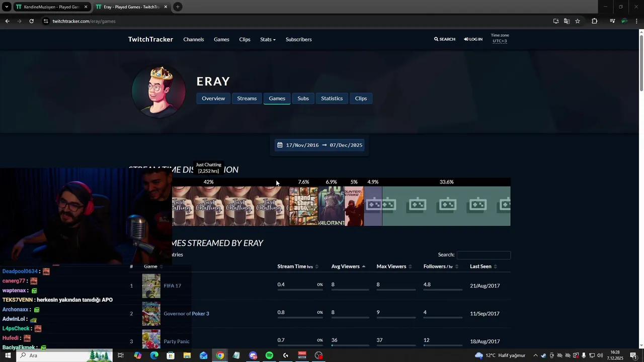Click the Governor of Poker 3 cover thumbnail
Screen dimensions: 644x362
click(x=151, y=314)
